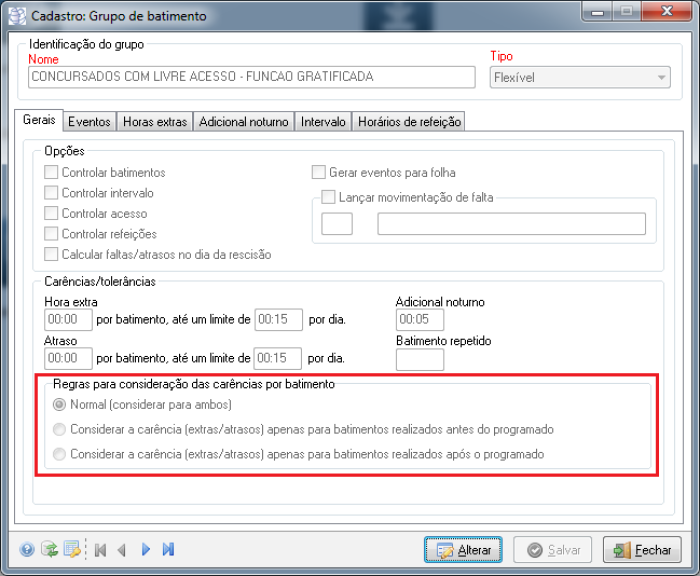
Task: Switch to the Eventos tab
Action: pyautogui.click(x=89, y=122)
